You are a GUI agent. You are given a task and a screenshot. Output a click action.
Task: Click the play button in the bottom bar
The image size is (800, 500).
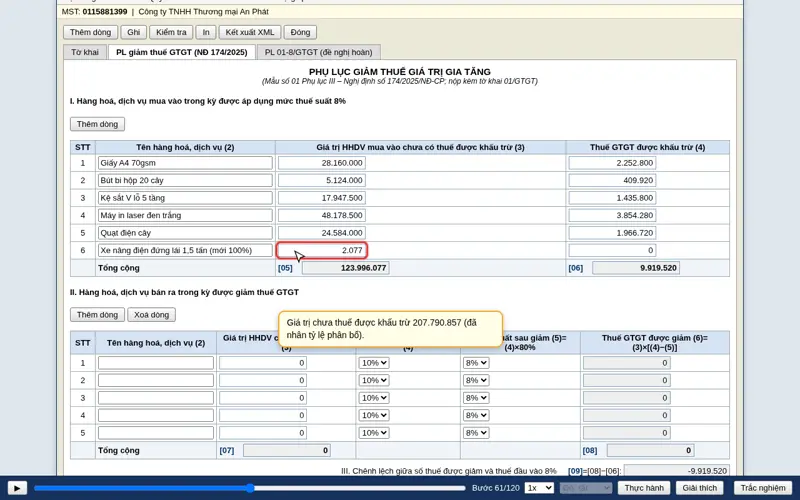point(17,488)
